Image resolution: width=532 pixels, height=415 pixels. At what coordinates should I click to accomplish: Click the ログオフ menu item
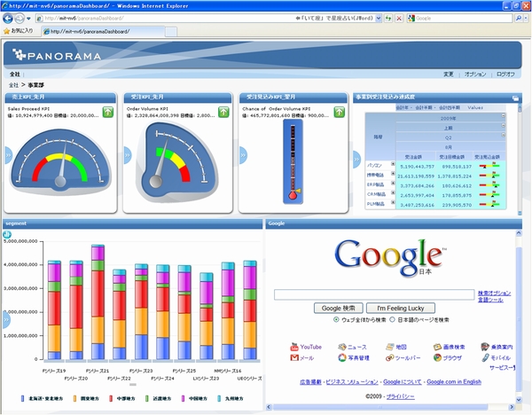tap(505, 74)
